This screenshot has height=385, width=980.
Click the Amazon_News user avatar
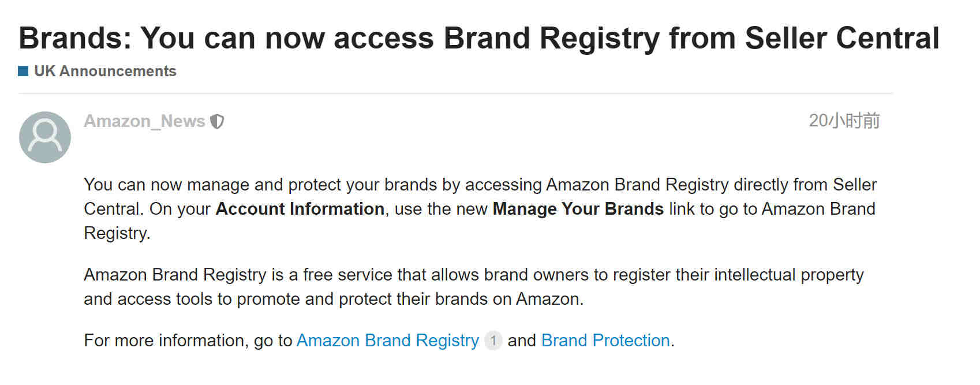[45, 137]
